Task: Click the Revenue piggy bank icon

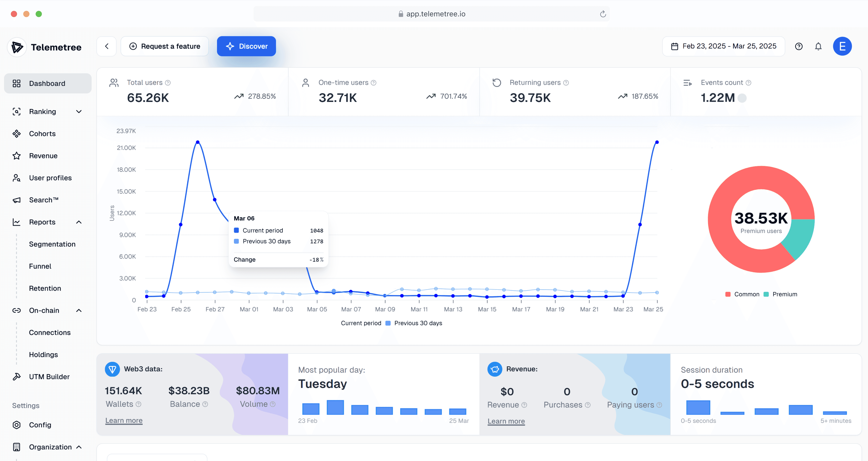Action: [495, 369]
